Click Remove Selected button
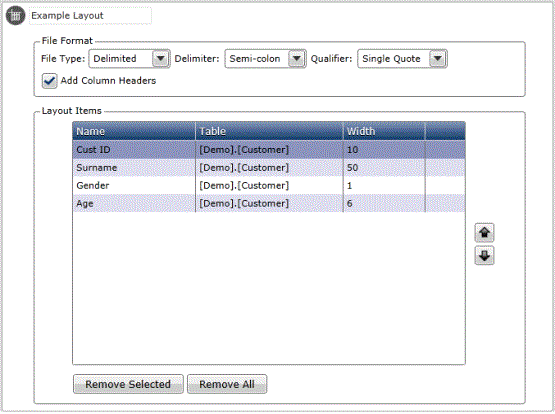 point(128,384)
